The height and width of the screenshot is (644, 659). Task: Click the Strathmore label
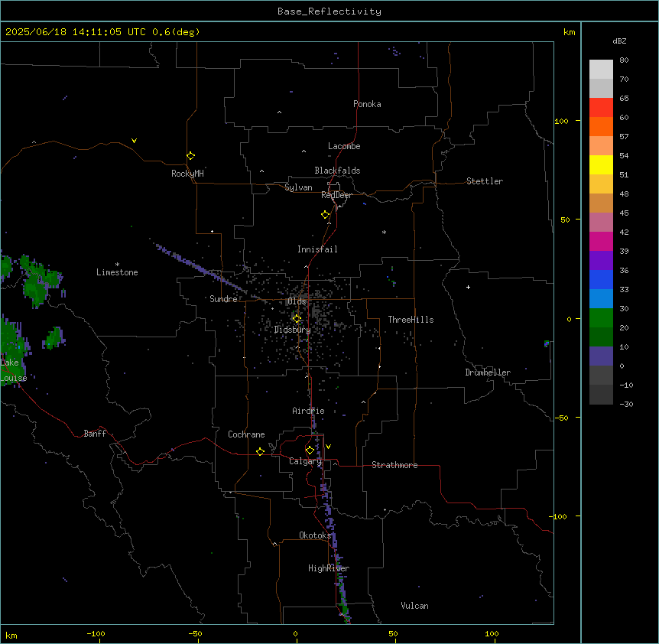[394, 465]
